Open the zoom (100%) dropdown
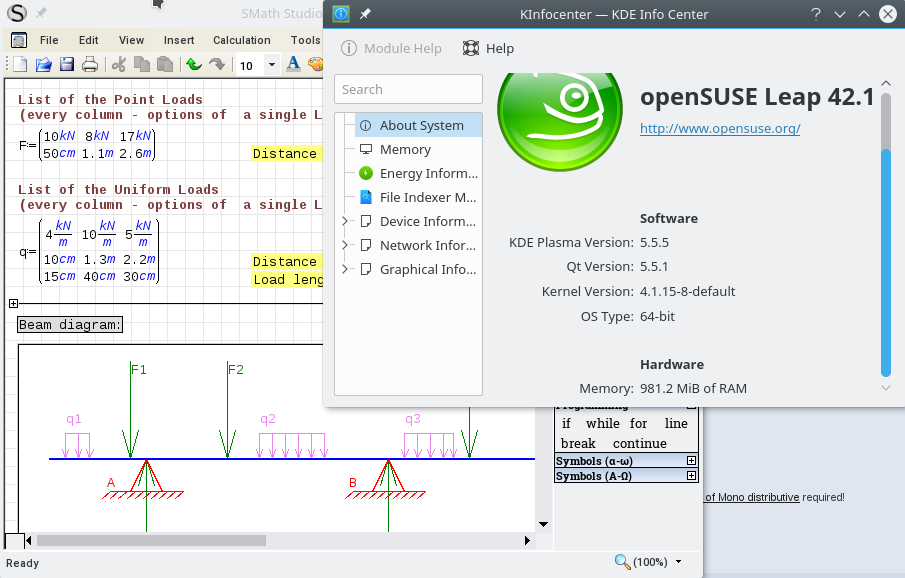This screenshot has height=578, width=905. [679, 562]
